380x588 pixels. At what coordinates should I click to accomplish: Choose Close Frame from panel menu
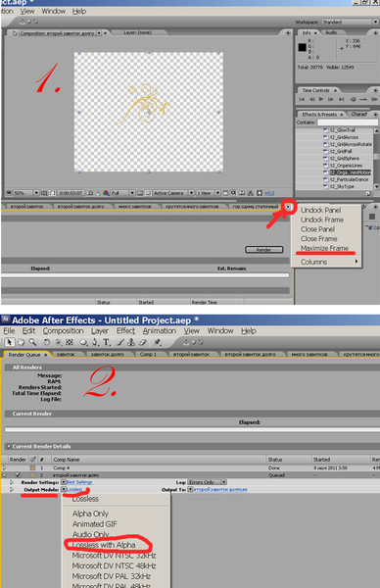click(319, 239)
